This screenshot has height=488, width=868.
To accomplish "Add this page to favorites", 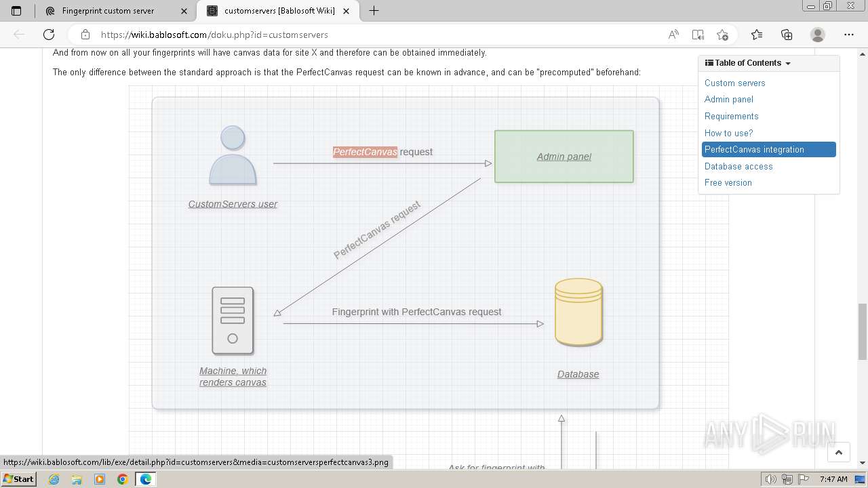I will [x=722, y=35].
